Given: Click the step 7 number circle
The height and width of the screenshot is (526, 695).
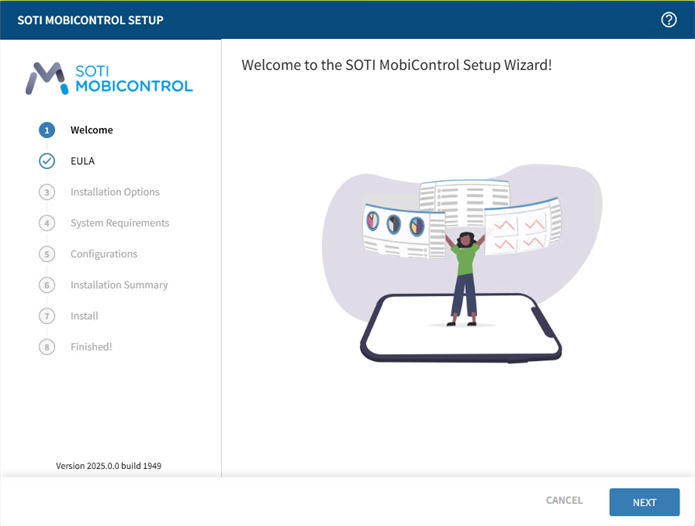Looking at the screenshot, I should click(x=47, y=316).
